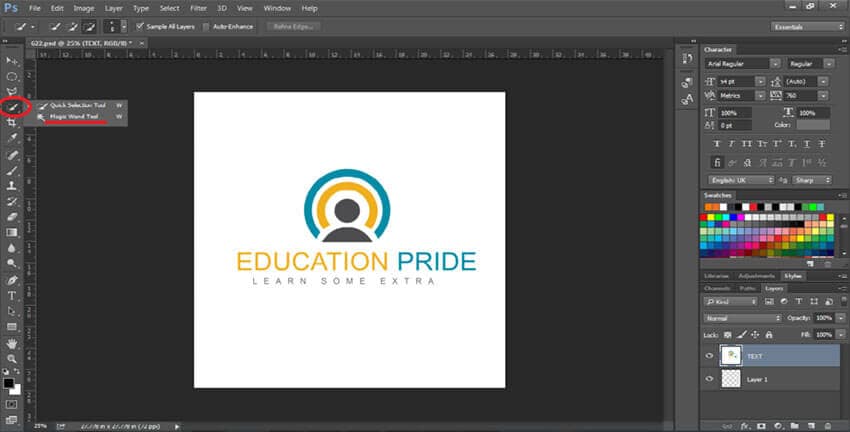The image size is (850, 432).
Task: Select the Move tool
Action: click(x=11, y=61)
